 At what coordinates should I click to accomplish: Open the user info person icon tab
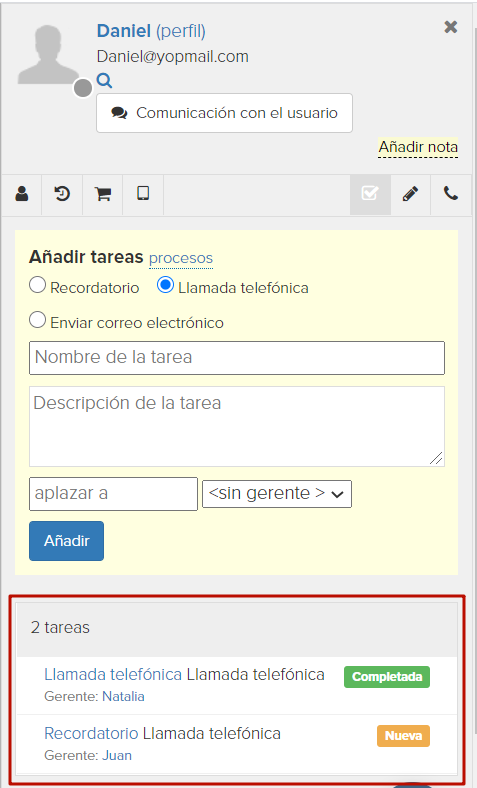point(22,194)
